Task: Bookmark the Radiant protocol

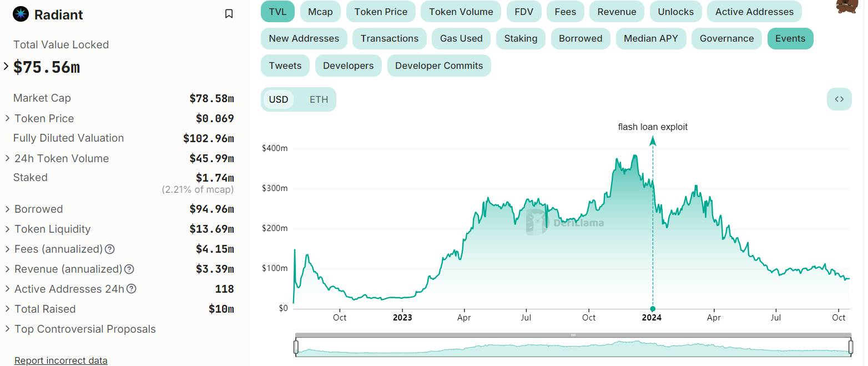Action: (229, 14)
